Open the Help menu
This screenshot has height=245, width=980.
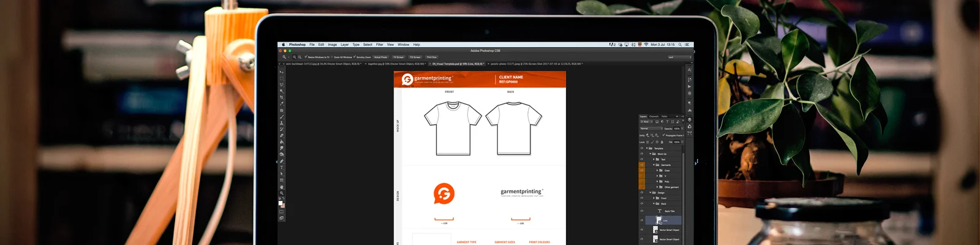(x=417, y=45)
